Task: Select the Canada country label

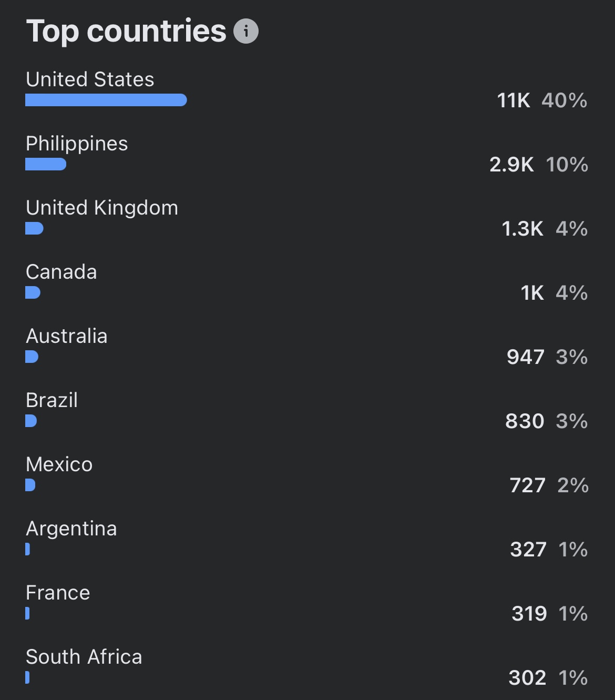Action: click(x=61, y=272)
